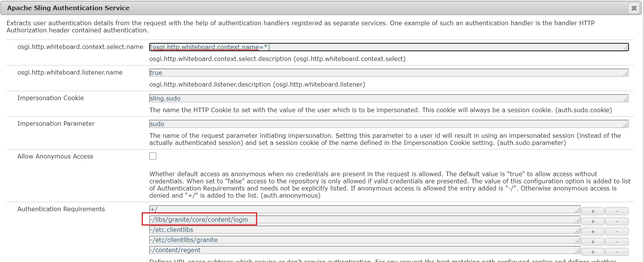
Task: Click the Apache Sling Authentication Service title
Action: point(68,8)
